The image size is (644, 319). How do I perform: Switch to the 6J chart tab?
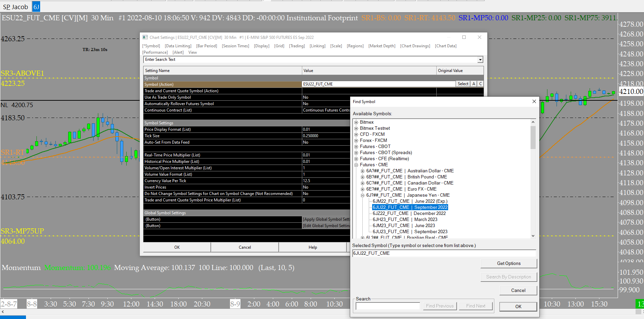point(36,7)
